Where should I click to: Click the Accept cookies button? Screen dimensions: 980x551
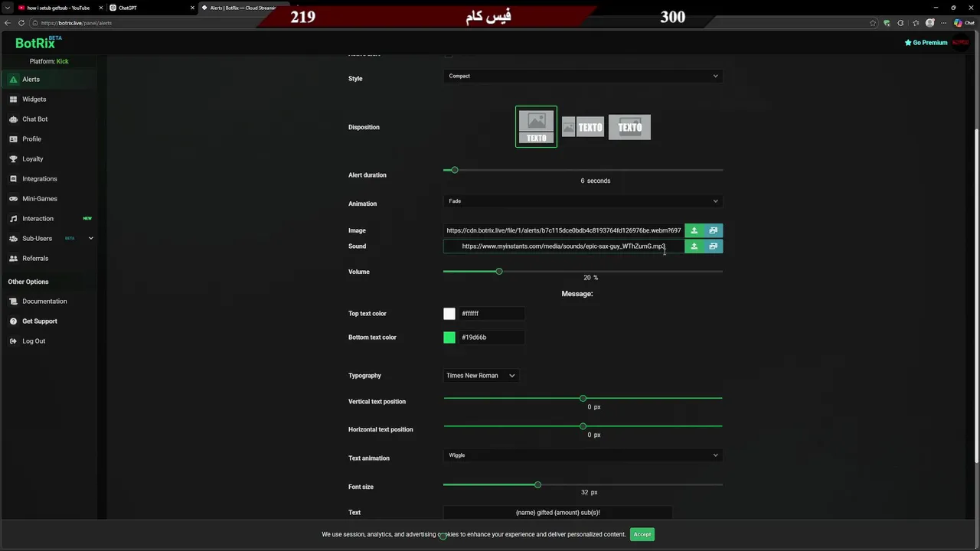[x=642, y=534]
